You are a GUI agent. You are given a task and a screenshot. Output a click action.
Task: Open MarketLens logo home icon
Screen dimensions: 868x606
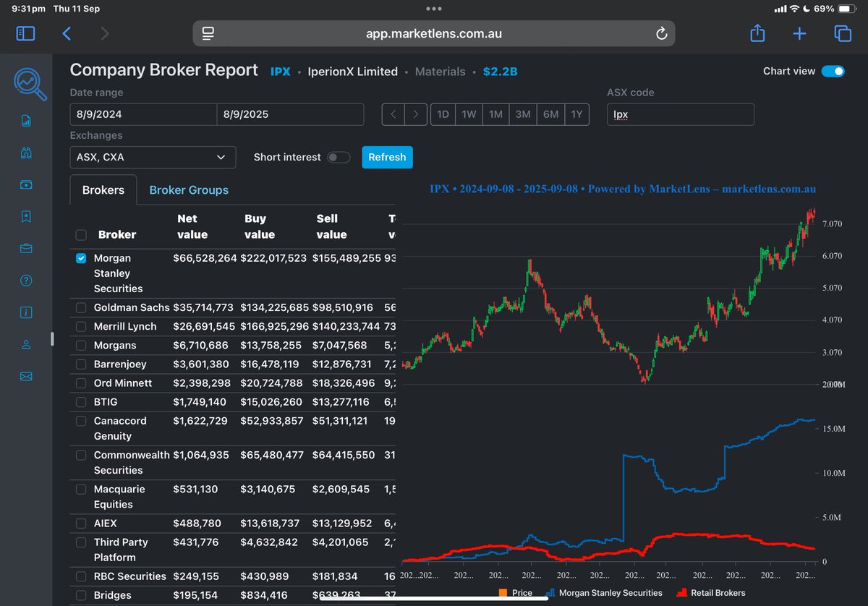click(x=30, y=83)
